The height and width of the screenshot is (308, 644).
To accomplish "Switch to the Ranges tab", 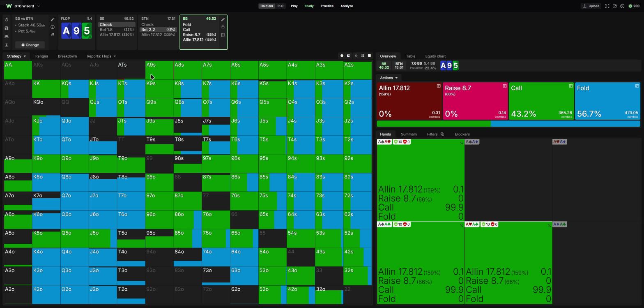I will 41,56.
